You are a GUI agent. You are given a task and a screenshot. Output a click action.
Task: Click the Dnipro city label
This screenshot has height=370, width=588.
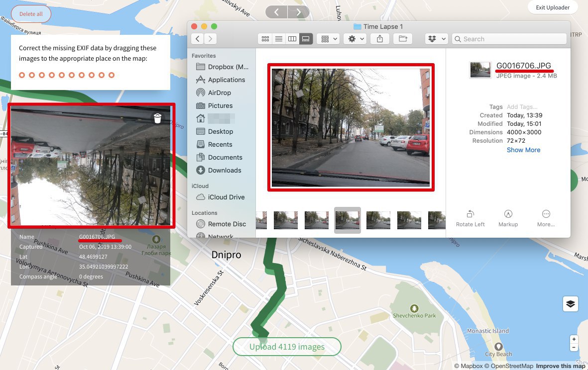tap(226, 255)
